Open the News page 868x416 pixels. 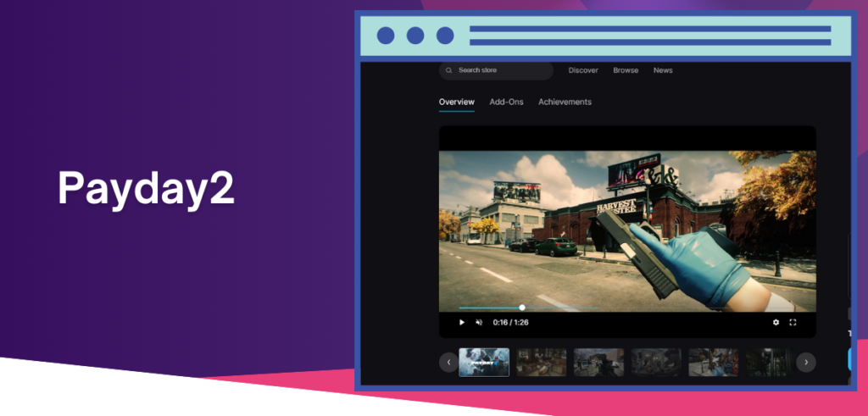pyautogui.click(x=663, y=70)
